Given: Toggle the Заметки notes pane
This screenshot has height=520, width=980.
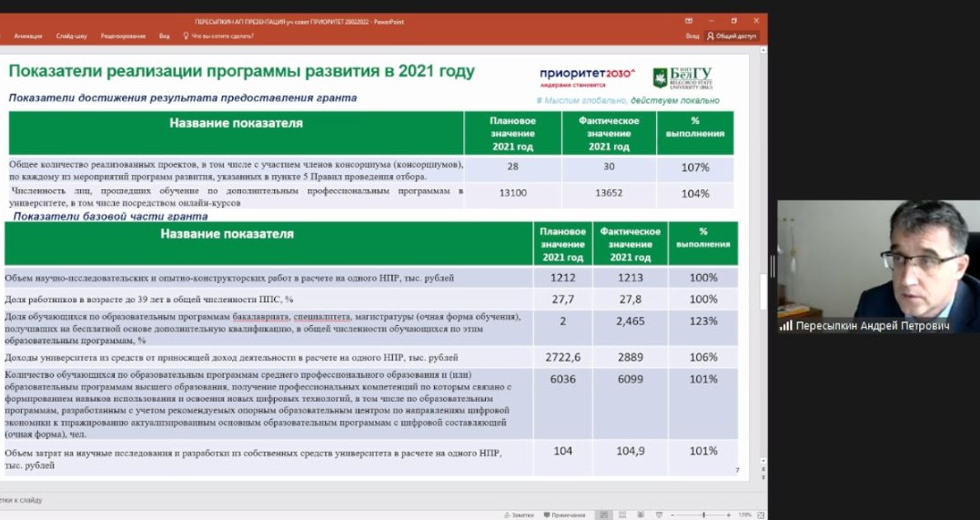Looking at the screenshot, I should (520, 515).
